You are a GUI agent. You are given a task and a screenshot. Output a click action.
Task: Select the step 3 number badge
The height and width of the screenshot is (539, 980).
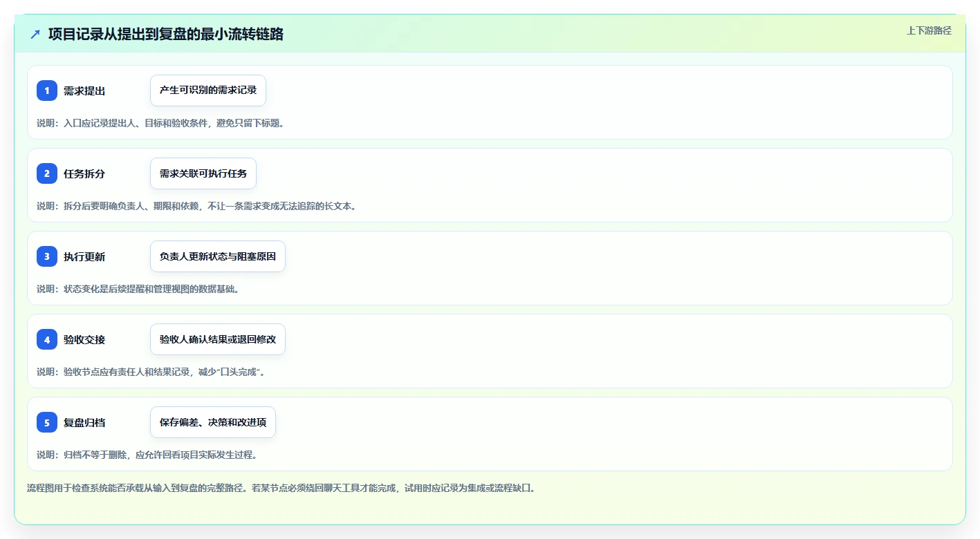47,256
